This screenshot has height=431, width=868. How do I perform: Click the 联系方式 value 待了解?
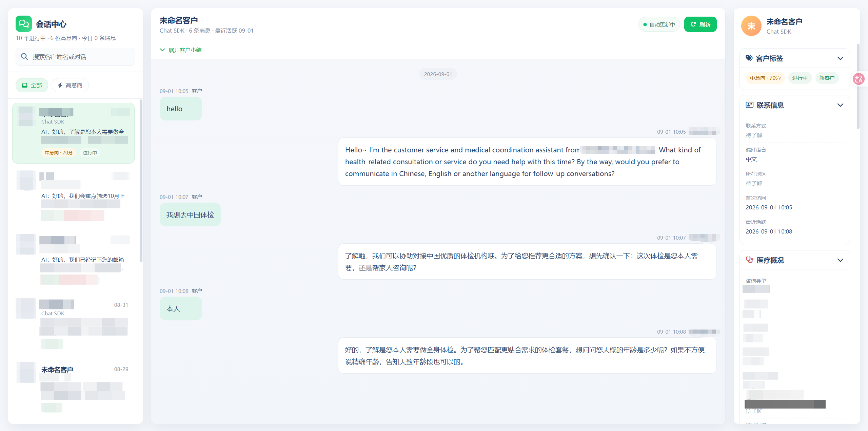[x=754, y=135]
